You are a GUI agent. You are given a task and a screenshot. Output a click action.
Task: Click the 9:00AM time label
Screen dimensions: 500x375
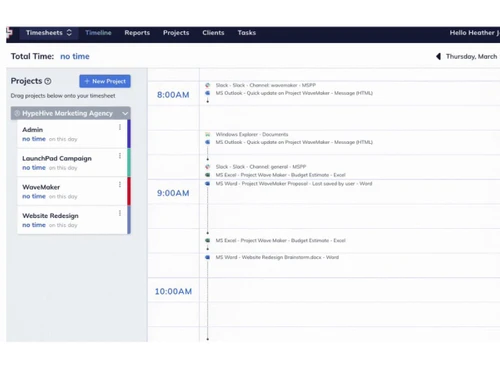point(173,193)
